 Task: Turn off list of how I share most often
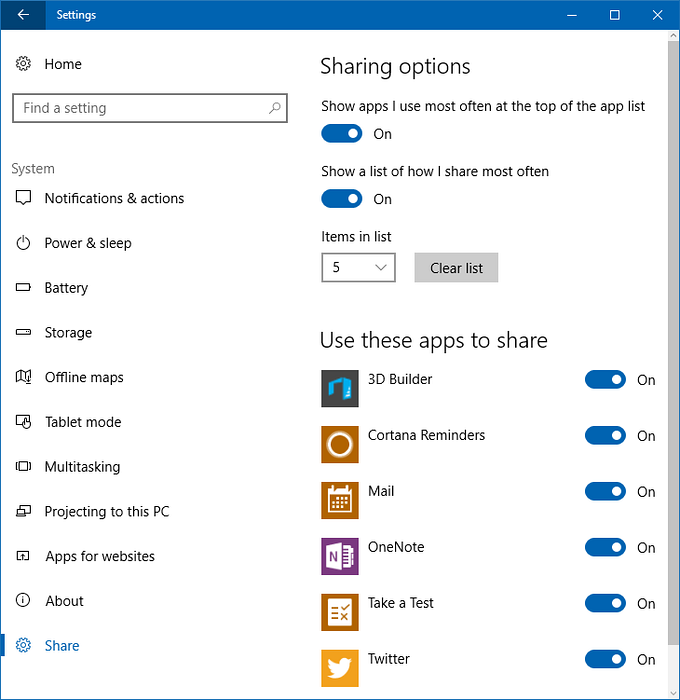(342, 199)
